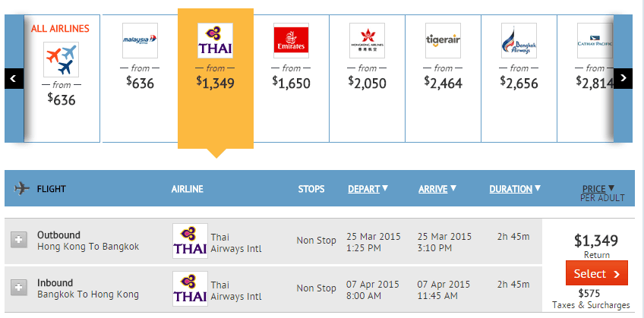
Task: Select the Hong Kong Airlines logo
Action: click(368, 40)
